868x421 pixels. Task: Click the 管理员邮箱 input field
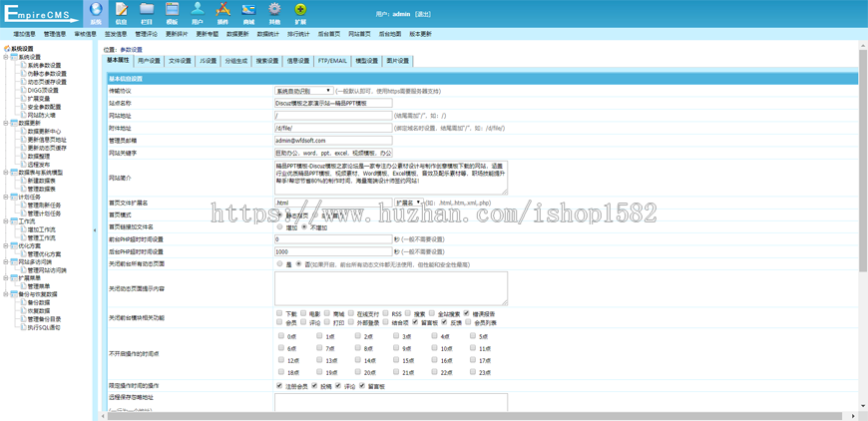333,141
